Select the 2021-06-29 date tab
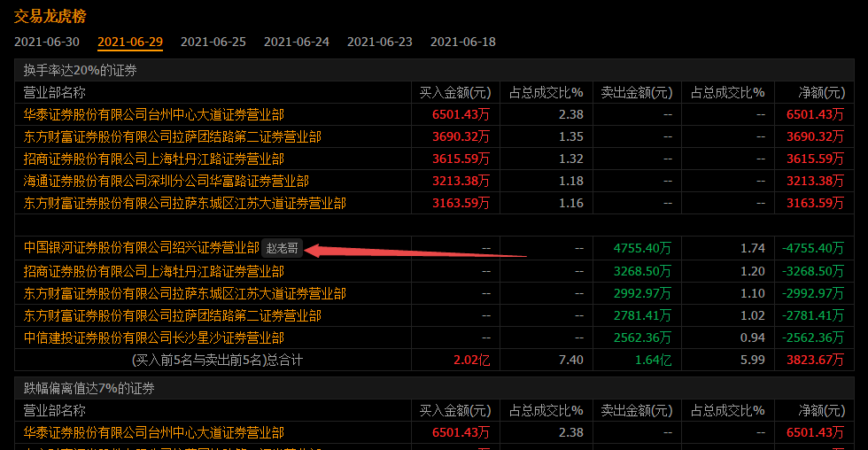 click(130, 42)
